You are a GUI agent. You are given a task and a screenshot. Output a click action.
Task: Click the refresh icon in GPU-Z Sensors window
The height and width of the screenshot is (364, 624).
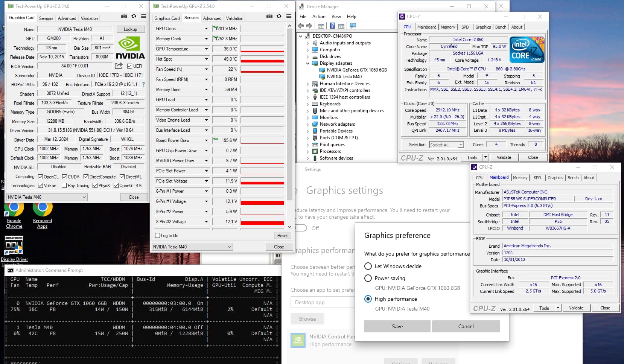pos(279,17)
